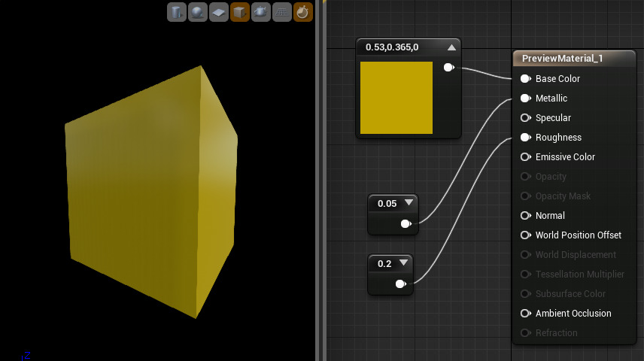Collapse the 0.53,0.365,0 color node
644x361 pixels.
click(x=452, y=47)
